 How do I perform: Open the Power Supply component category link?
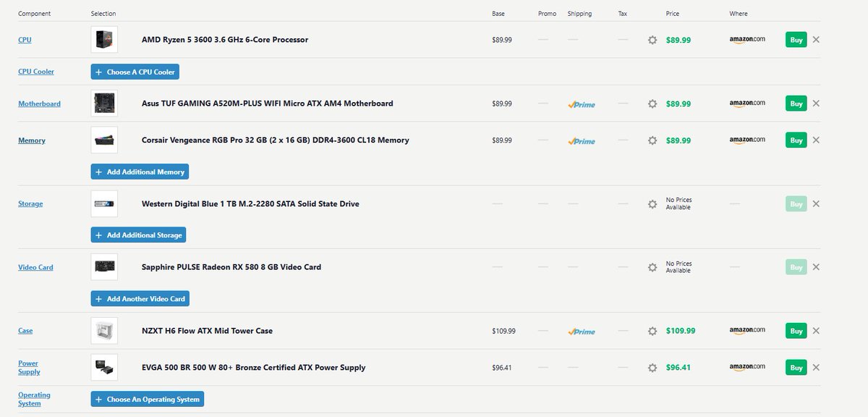[29, 368]
